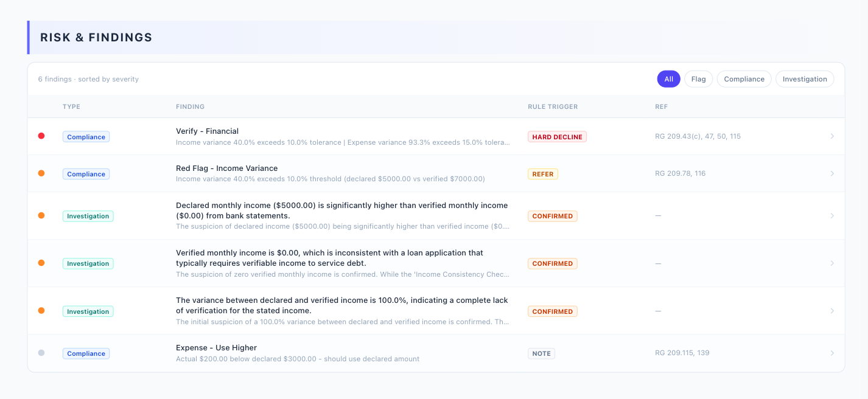Click the NOTE rule trigger badge
Image resolution: width=868 pixels, height=399 pixels.
(541, 353)
